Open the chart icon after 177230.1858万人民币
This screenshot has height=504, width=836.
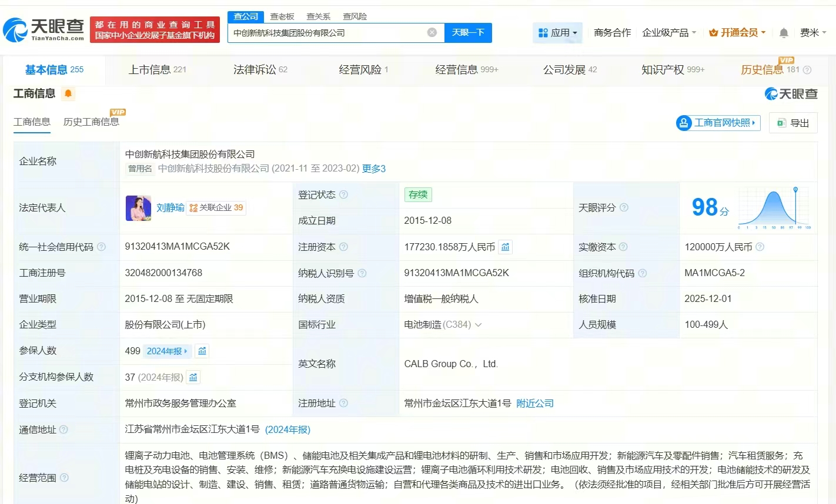[x=505, y=247]
